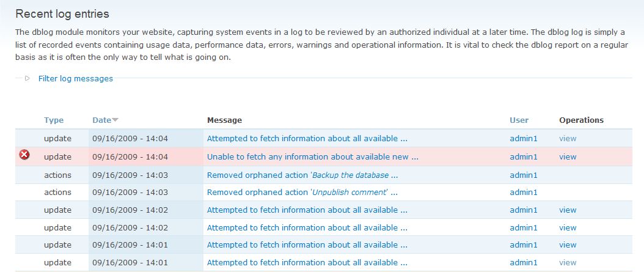Open the last 'Attempted to fetch information' message
644x272 pixels.
307,263
